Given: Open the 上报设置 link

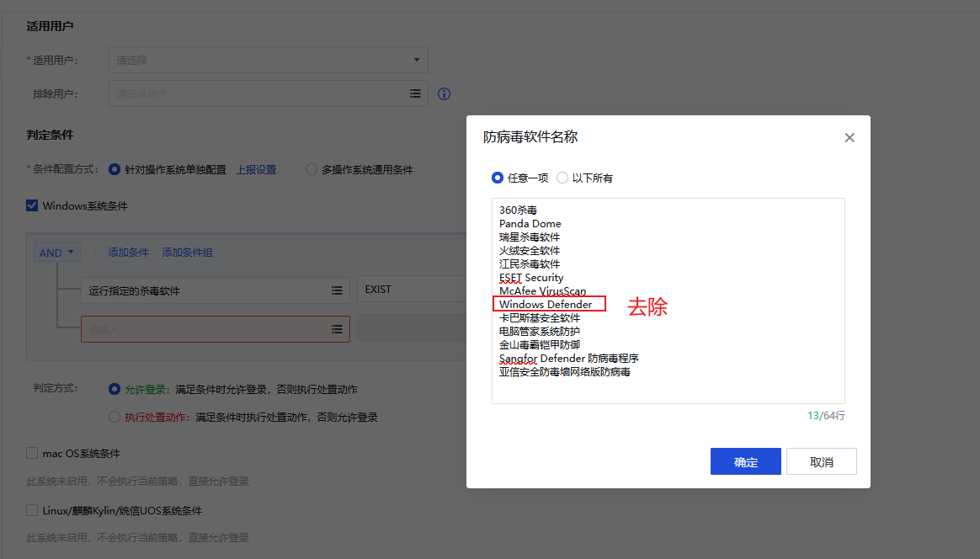Looking at the screenshot, I should coord(256,169).
